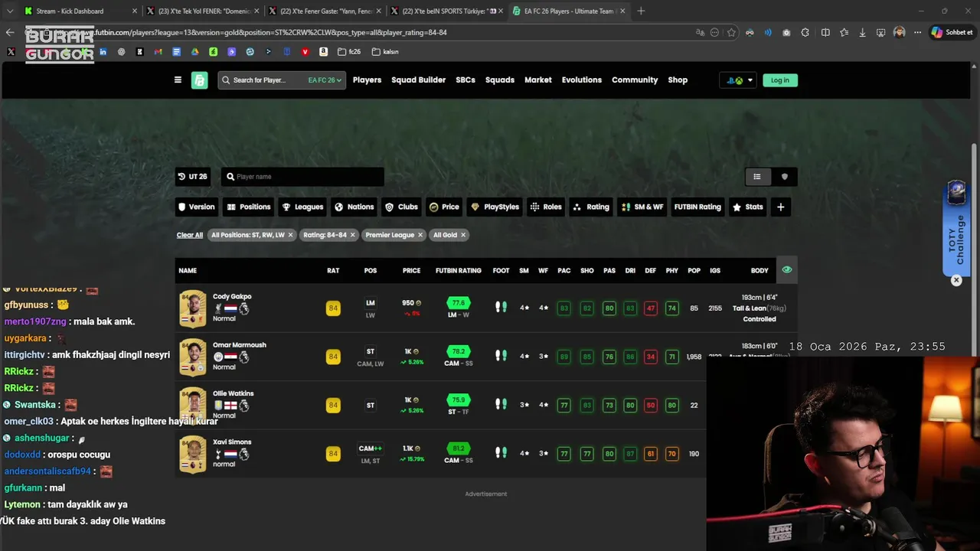
Task: Open the FUTBIN hamburger menu
Action: pos(178,80)
